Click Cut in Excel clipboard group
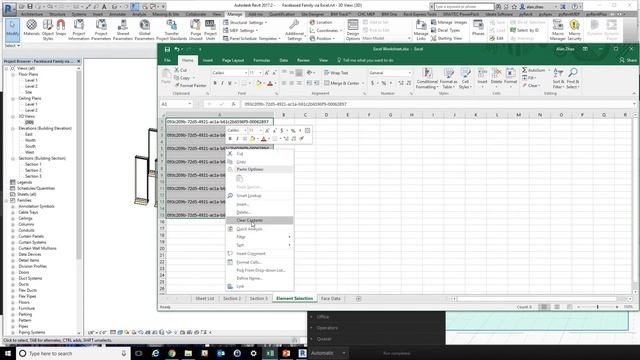The image size is (640, 360). tap(181, 70)
